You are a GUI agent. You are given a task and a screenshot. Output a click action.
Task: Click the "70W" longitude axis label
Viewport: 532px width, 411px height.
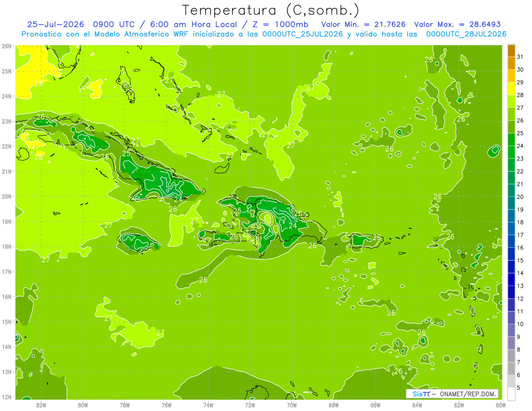click(292, 405)
